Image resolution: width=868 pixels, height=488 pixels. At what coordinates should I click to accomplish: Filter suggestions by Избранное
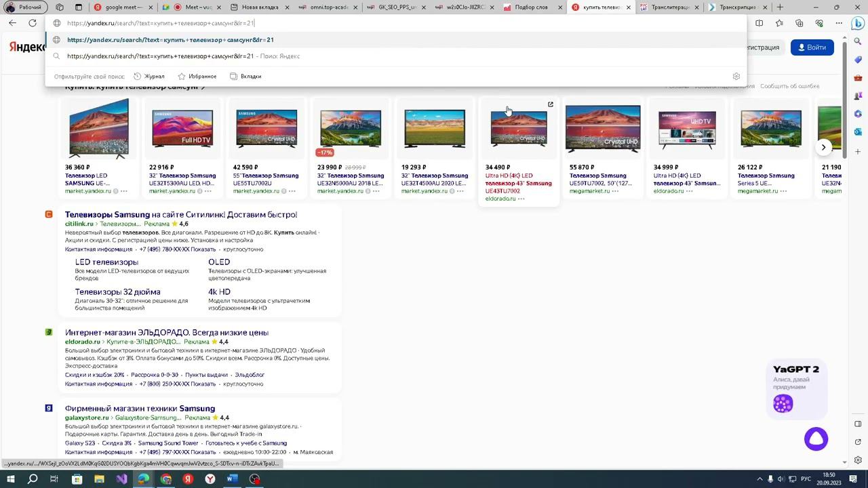pos(197,77)
